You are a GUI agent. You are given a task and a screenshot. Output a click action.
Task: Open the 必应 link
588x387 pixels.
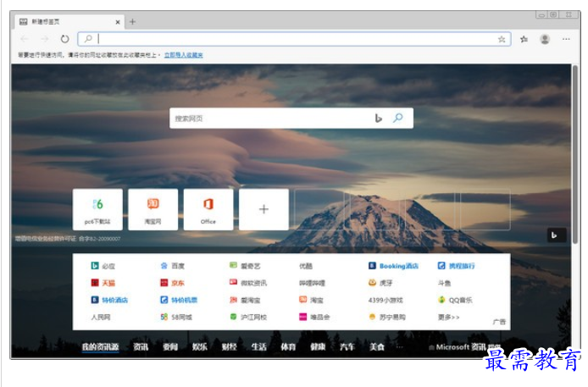103,266
